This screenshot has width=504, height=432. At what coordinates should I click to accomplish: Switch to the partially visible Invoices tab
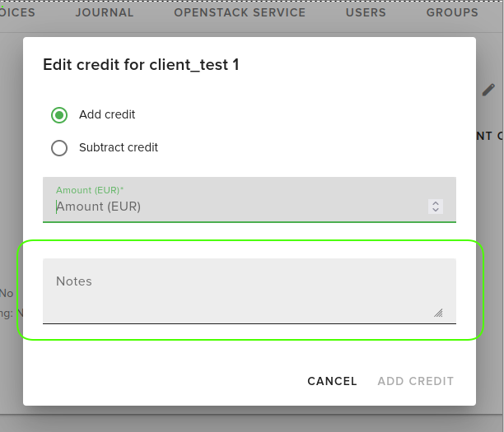(x=18, y=13)
